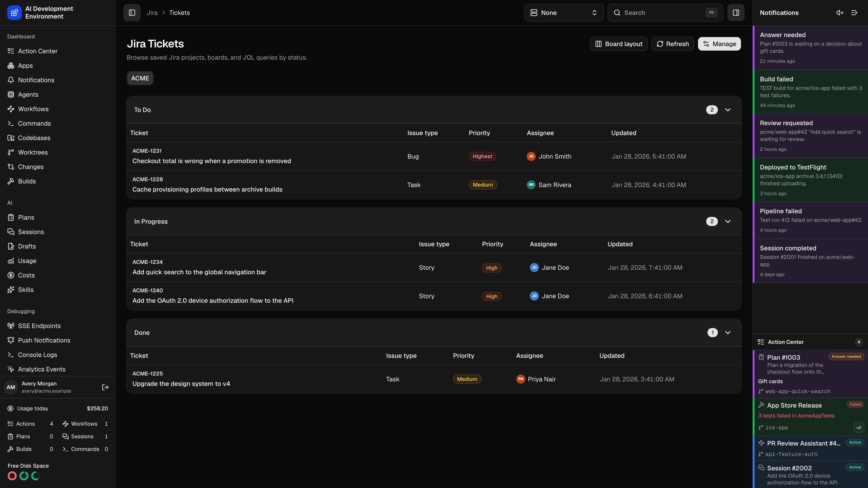This screenshot has width=868, height=488.
Task: Click the Drafts edit icon
Action: click(11, 246)
